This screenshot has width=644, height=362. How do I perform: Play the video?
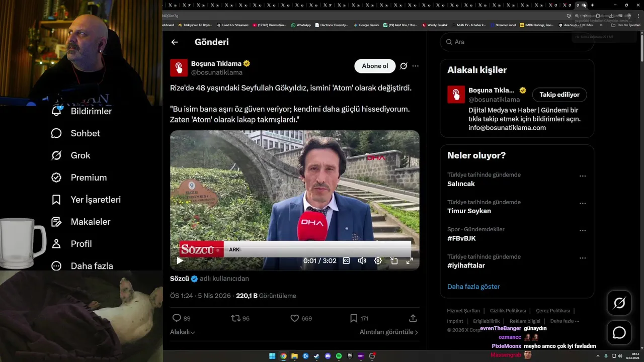coord(180,260)
